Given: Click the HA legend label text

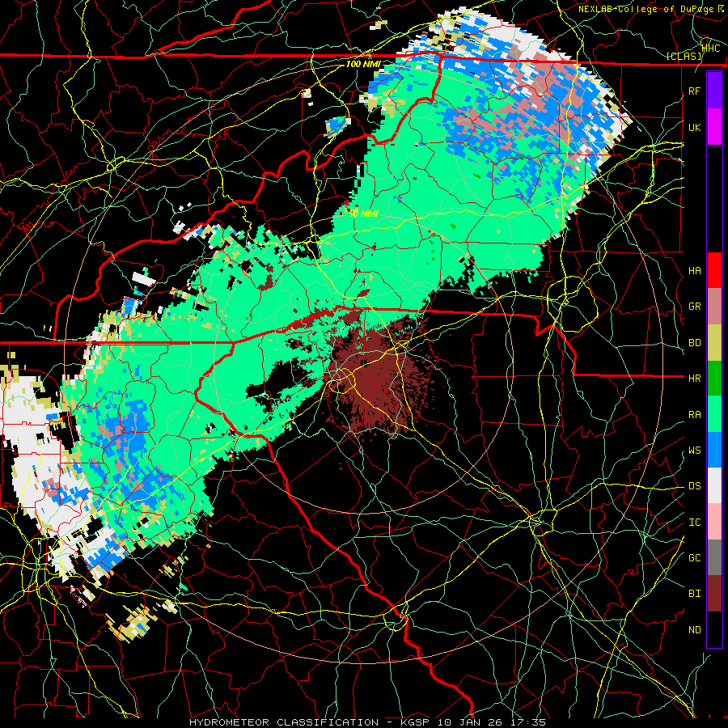Looking at the screenshot, I should point(694,271).
